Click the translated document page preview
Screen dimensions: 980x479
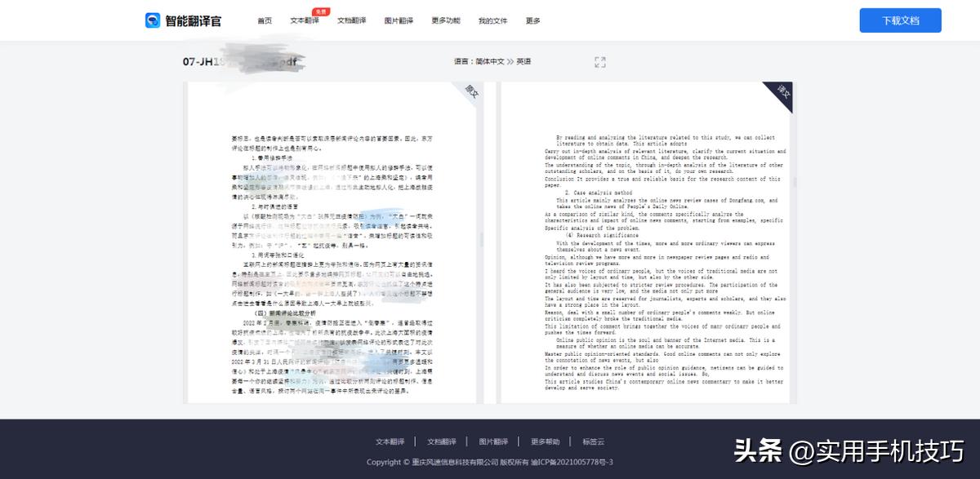[x=645, y=245]
